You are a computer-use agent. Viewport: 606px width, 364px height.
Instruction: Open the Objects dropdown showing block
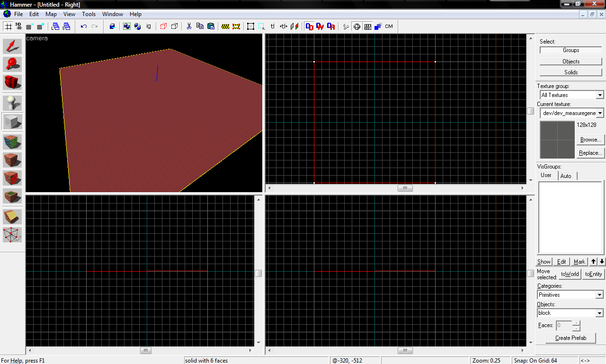[600, 313]
